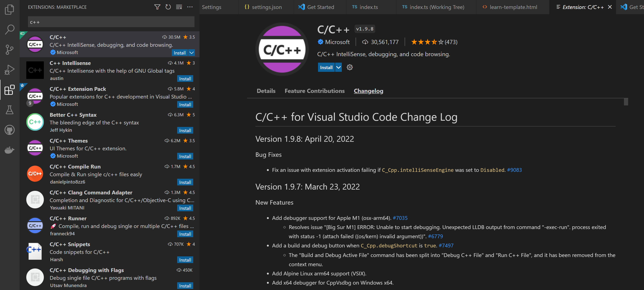Open the Changelog tab
The image size is (644, 290).
pyautogui.click(x=368, y=91)
